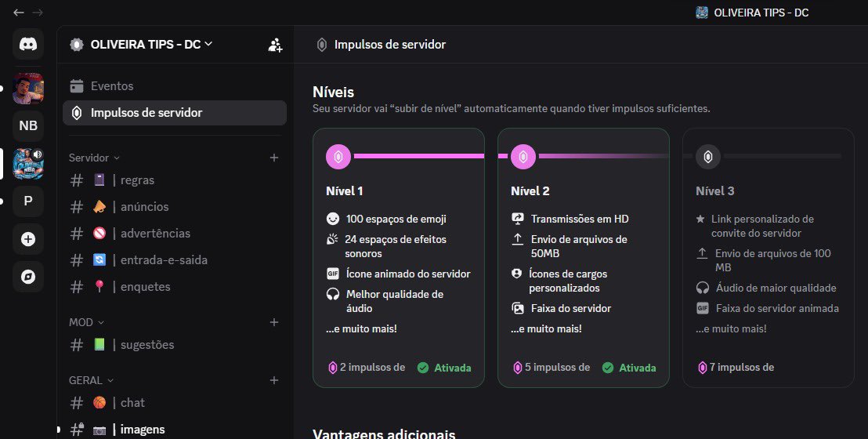Collapse the Servidor category

[94, 158]
